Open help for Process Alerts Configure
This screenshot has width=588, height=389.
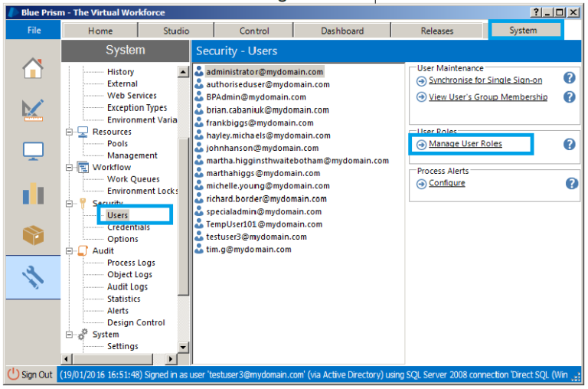(571, 184)
